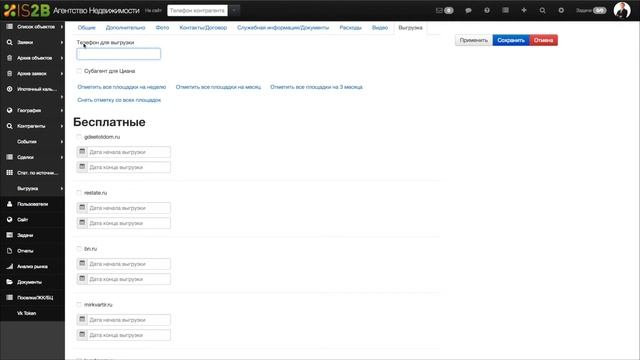Expand the Архив объектов submenu arrow
This screenshot has width=640, height=360.
coord(62,58)
